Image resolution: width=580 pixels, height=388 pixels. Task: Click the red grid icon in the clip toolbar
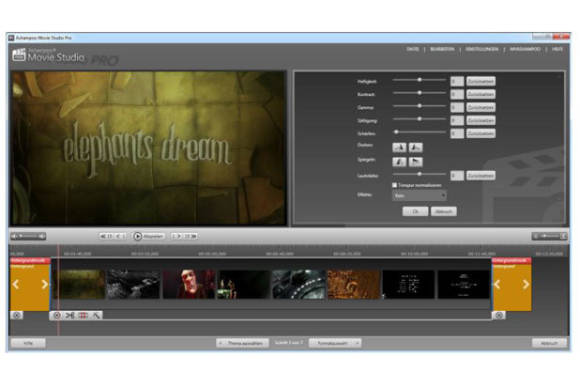tap(83, 316)
